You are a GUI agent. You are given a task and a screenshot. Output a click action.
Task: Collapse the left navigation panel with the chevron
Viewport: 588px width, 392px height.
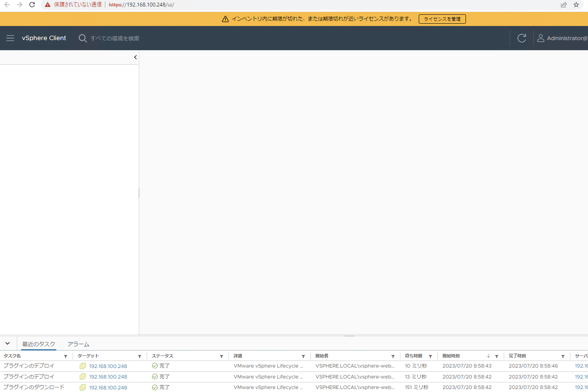pos(135,57)
